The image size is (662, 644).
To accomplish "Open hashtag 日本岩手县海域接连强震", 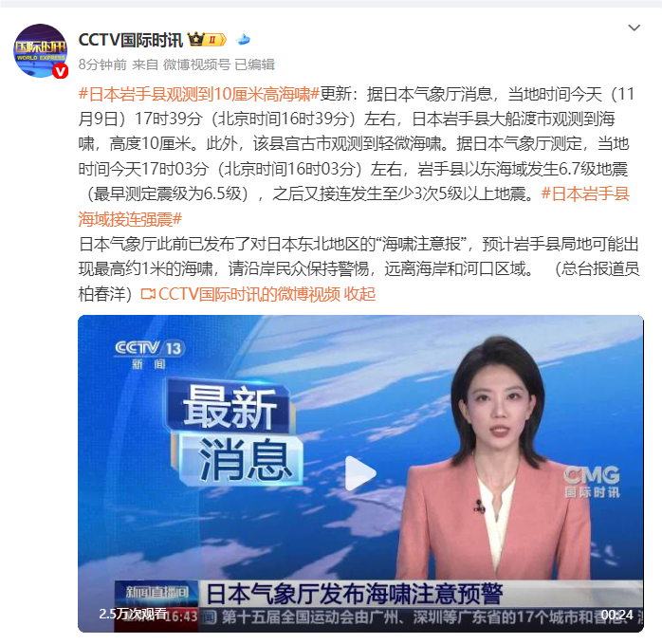I will tap(354, 207).
